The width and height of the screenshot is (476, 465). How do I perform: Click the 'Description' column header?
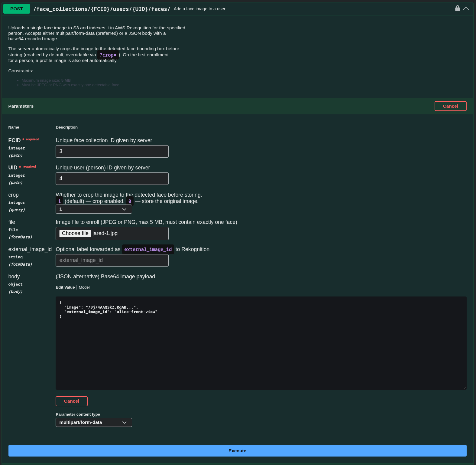(x=66, y=127)
